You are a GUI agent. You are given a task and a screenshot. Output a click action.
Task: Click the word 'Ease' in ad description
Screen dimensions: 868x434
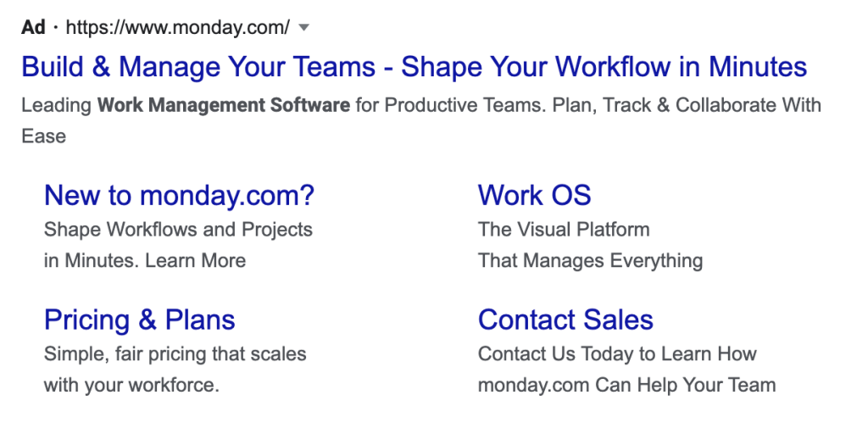pos(43,136)
